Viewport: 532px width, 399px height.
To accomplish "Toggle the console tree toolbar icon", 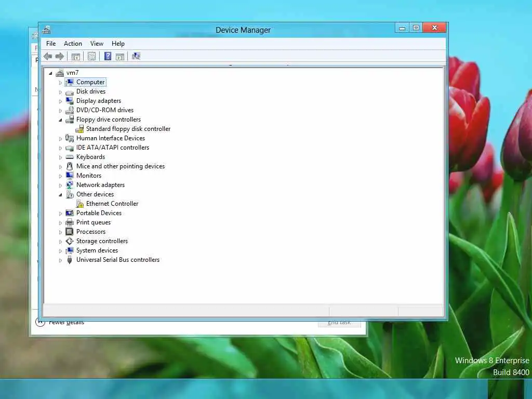I will pyautogui.click(x=76, y=56).
